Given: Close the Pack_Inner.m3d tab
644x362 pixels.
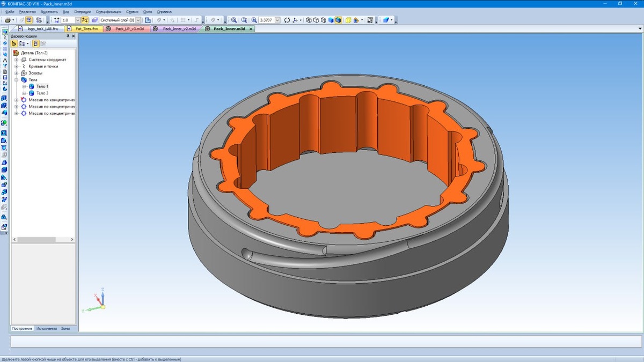Looking at the screenshot, I should 251,29.
